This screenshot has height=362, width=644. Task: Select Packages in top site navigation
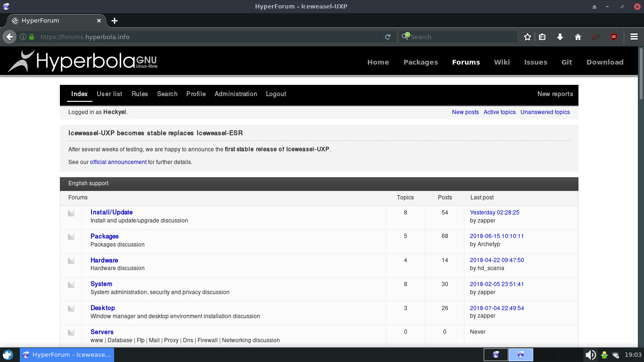421,62
